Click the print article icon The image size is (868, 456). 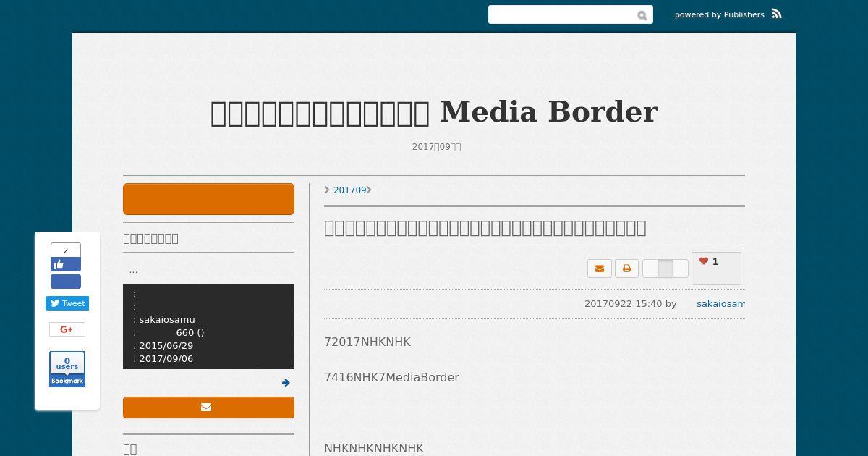[627, 269]
